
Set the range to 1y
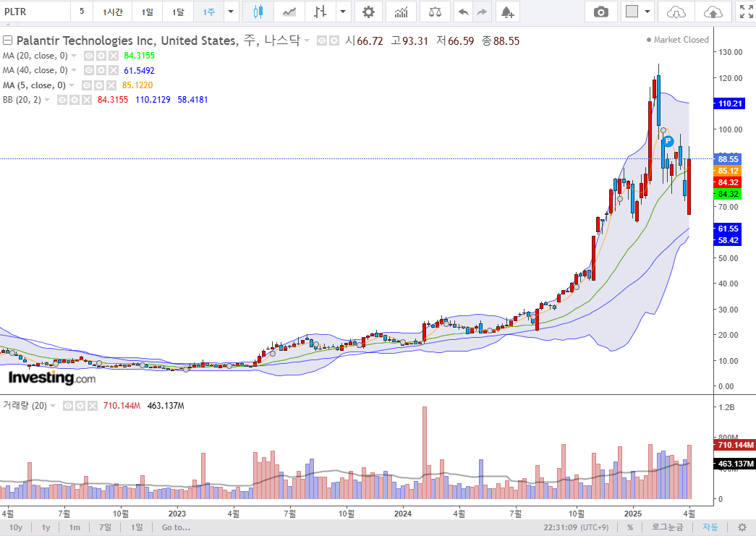pos(46,527)
